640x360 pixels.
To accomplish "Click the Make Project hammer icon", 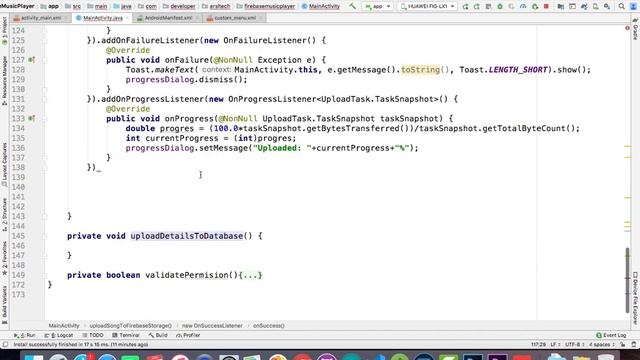I will click(x=352, y=6).
